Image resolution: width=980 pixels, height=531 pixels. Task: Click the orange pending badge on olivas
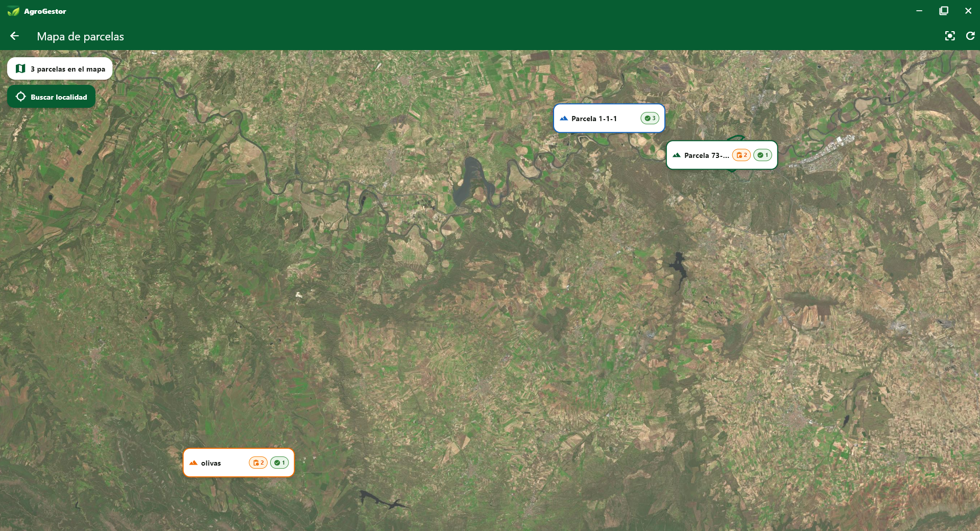[x=258, y=463]
